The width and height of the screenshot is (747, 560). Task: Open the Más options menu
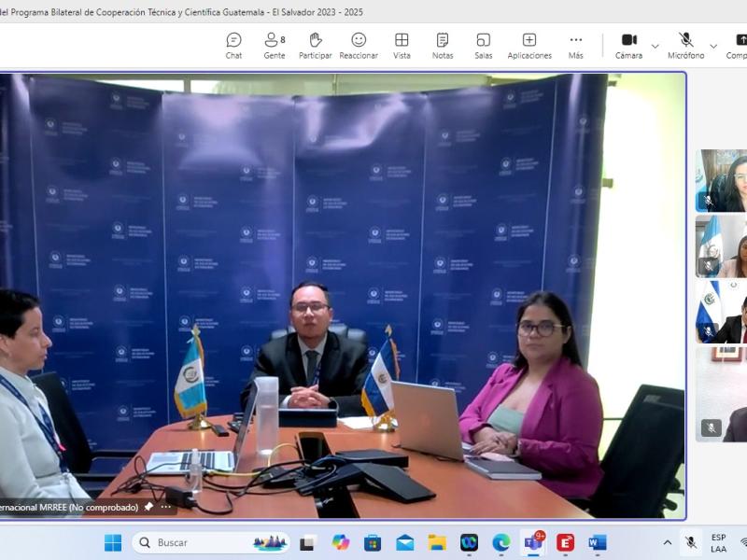tap(576, 45)
